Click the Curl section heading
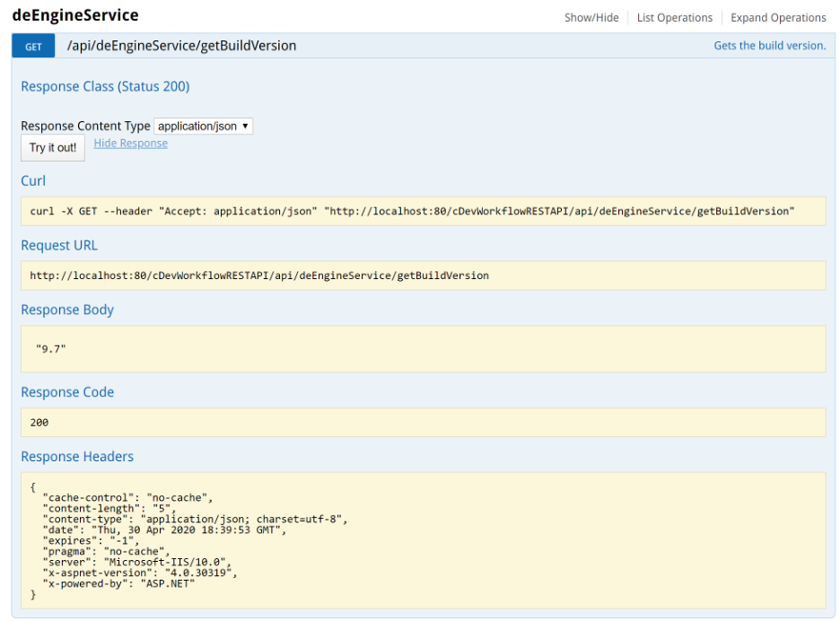Image resolution: width=840 pixels, height=621 pixels. (x=32, y=180)
